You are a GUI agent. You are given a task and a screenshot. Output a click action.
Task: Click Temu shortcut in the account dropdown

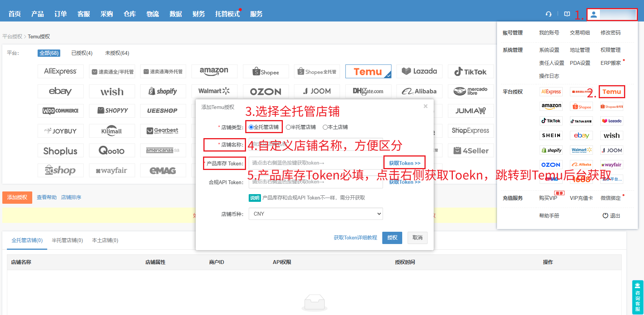tap(611, 92)
